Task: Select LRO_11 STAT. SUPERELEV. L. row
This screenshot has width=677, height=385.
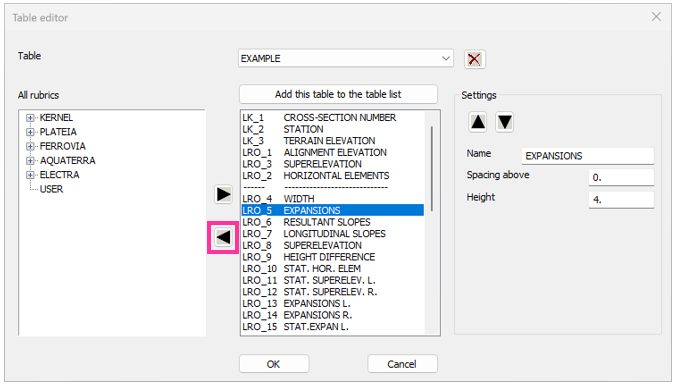Action: 332,280
